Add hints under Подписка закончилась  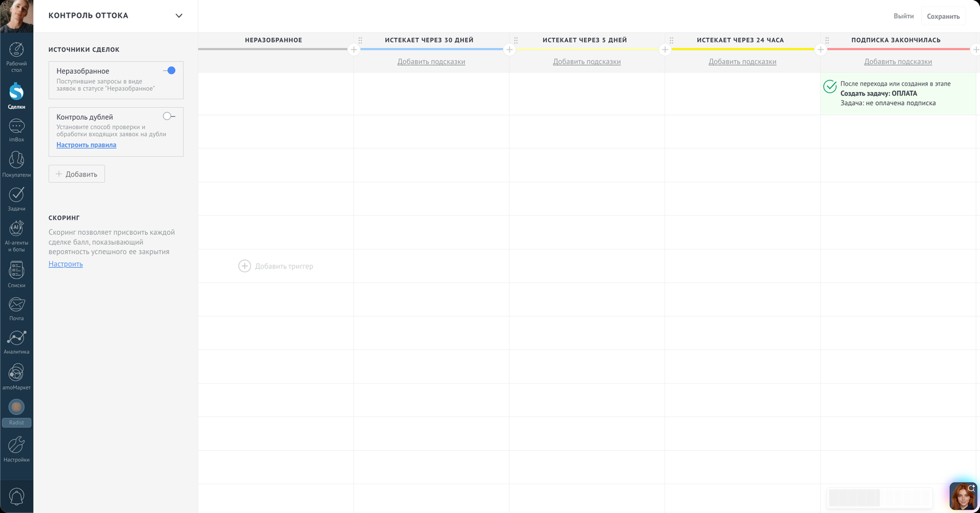pos(898,61)
